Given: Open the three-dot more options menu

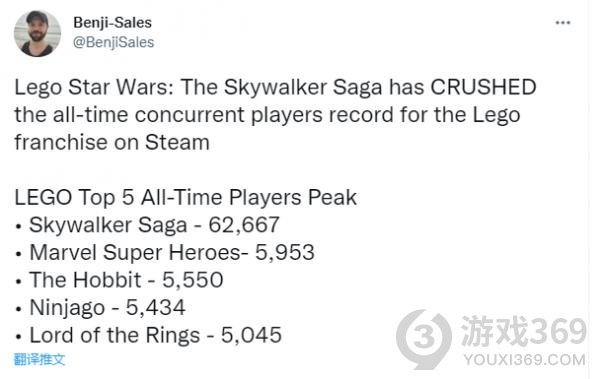Looking at the screenshot, I should click(563, 23).
